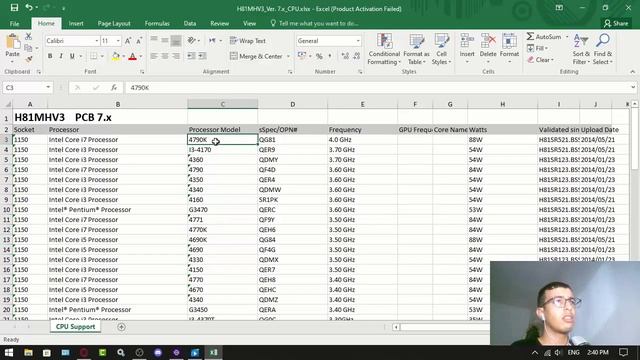Open Conditional Formatting menu
The height and width of the screenshot is (360, 640).
pyautogui.click(x=384, y=49)
